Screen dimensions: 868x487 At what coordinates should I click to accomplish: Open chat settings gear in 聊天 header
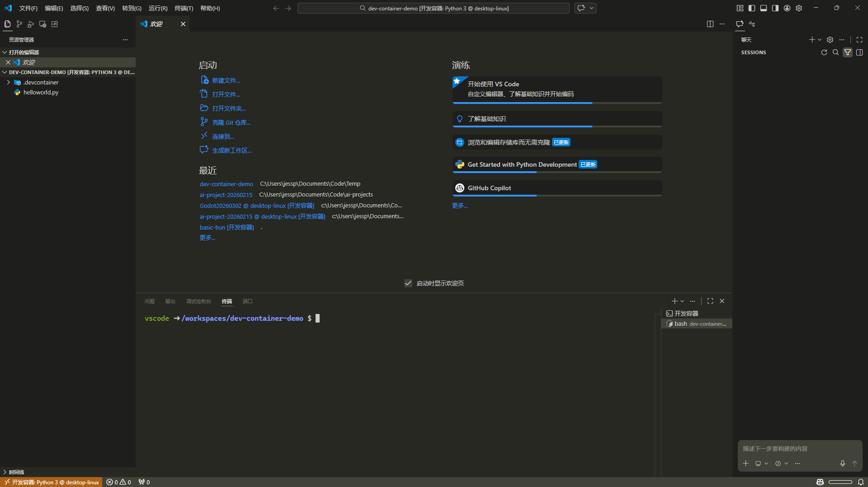[830, 40]
